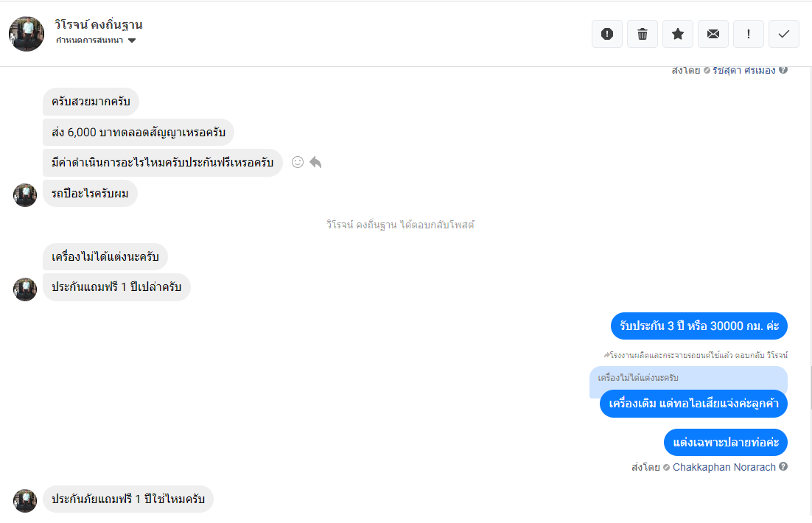This screenshot has width=812, height=523.
Task: Star this conversation for follow-up
Action: 678,34
